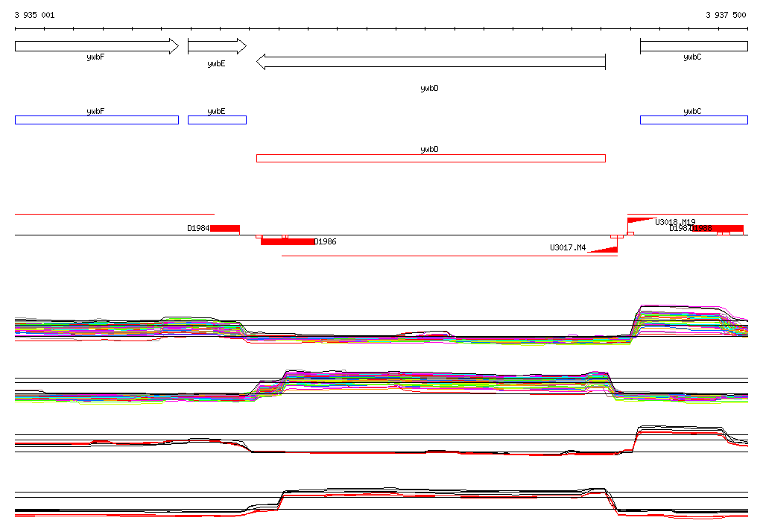Click the U3018.M19 text label
Screen dimensions: 763x532
[675, 222]
